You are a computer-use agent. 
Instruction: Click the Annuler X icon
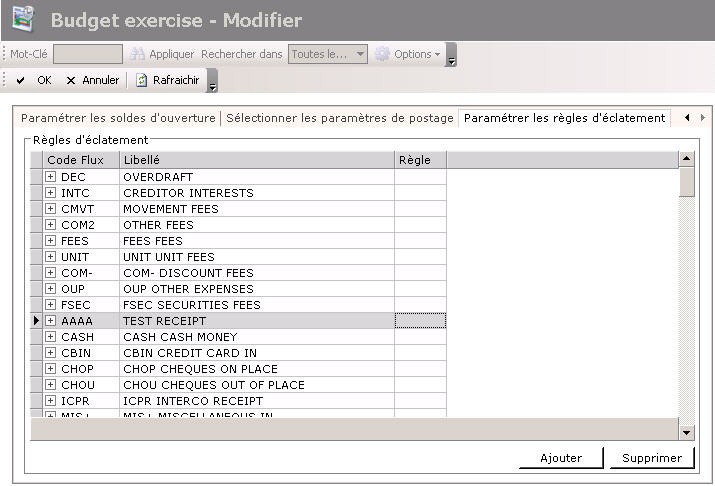pos(70,80)
